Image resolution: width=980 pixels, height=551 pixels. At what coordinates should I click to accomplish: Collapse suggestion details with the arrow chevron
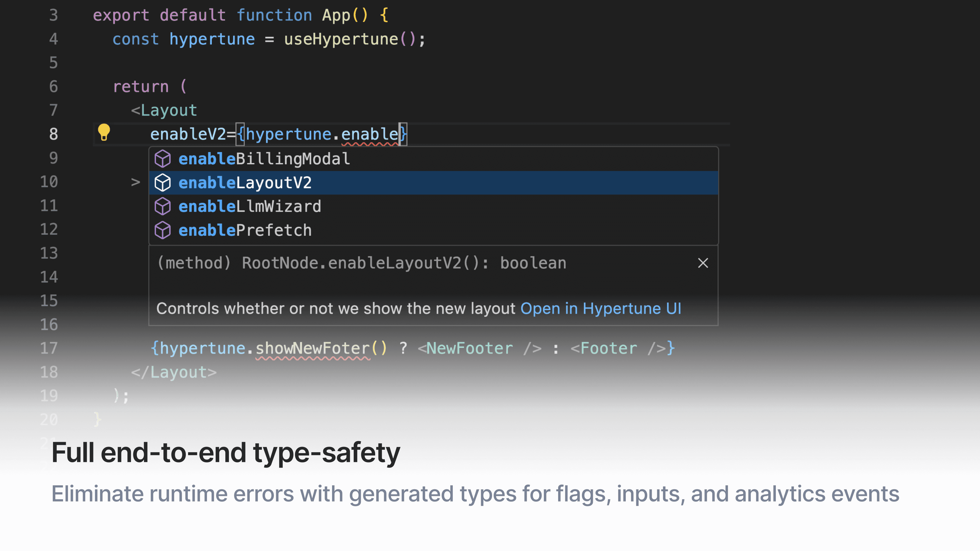pyautogui.click(x=136, y=182)
